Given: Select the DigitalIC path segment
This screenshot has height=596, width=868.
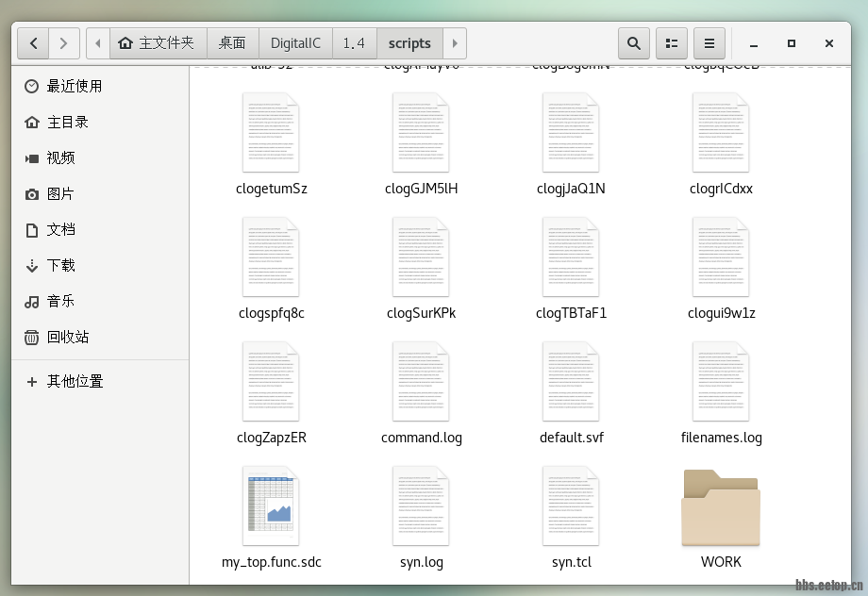Looking at the screenshot, I should [295, 43].
